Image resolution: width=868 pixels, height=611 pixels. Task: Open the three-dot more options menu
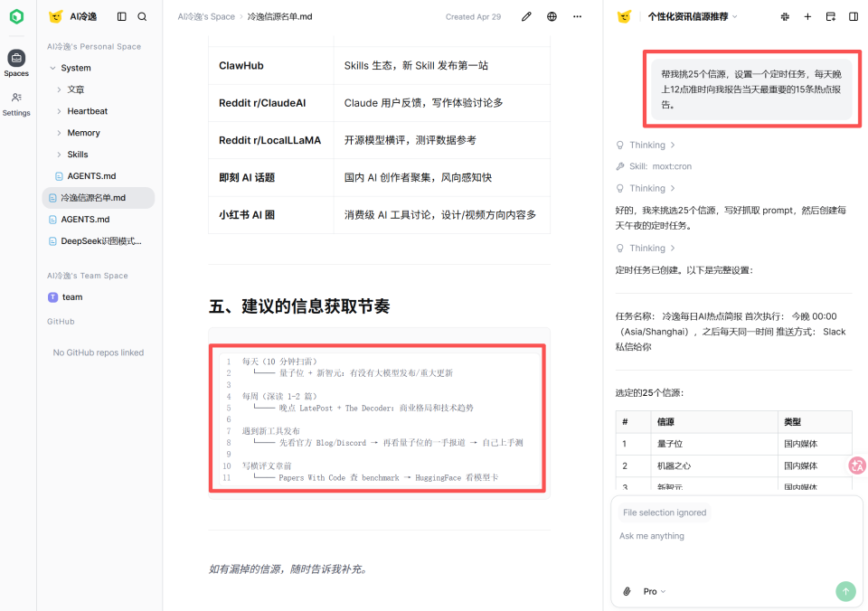pos(578,16)
